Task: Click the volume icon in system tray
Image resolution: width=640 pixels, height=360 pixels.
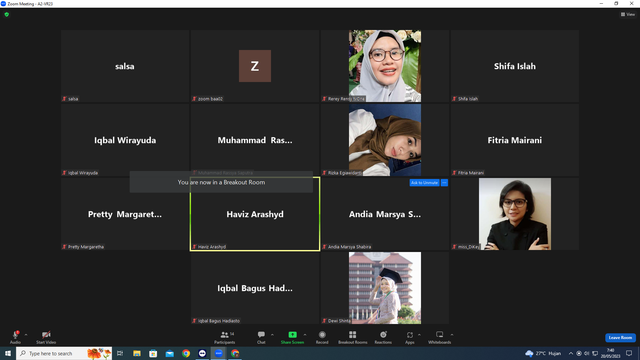Action: pos(587,353)
